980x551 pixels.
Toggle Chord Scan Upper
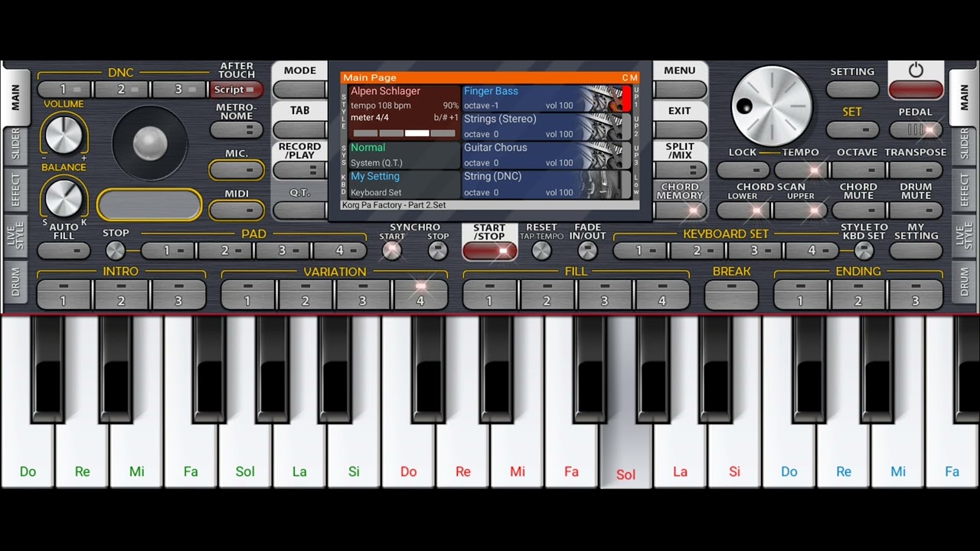point(801,210)
